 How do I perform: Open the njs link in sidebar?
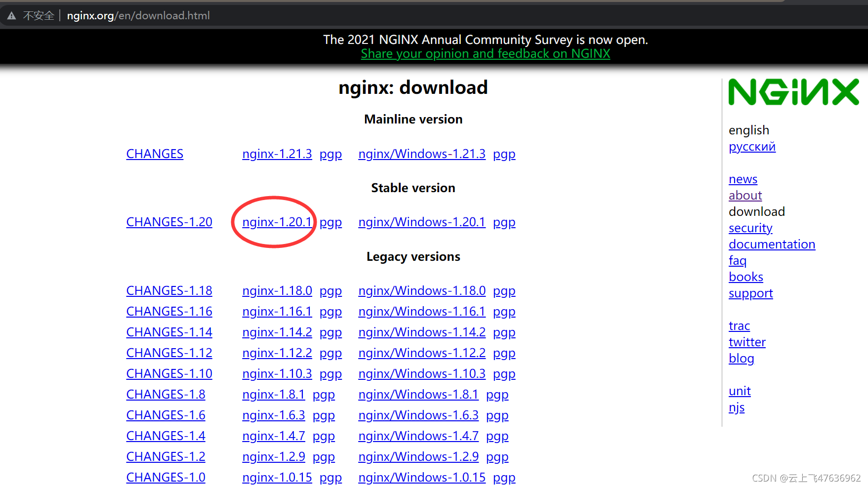737,407
